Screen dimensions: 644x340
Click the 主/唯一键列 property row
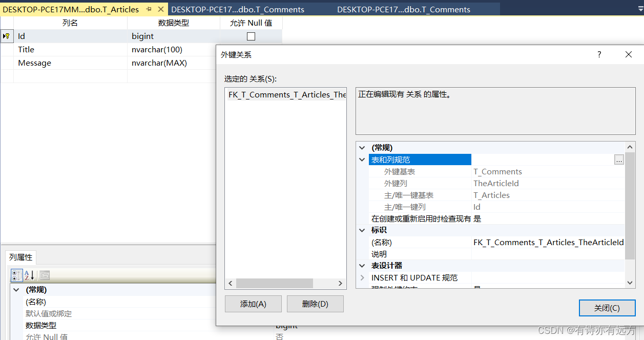[496, 207]
